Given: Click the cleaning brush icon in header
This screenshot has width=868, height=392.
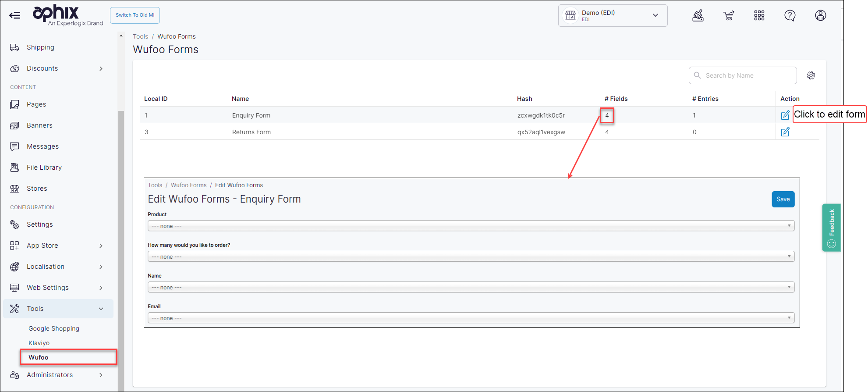Looking at the screenshot, I should 698,16.
